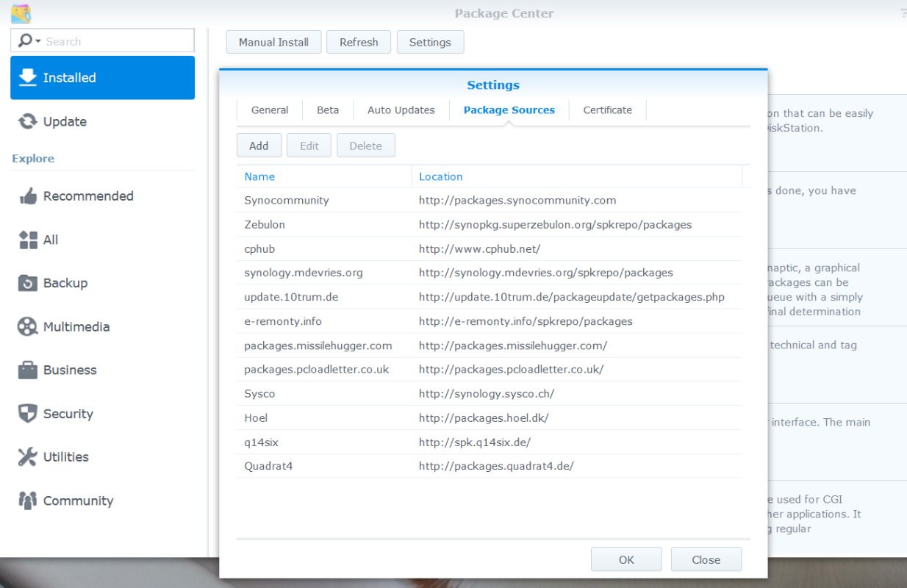
Task: Click the http://packages.quadrat4.de/ location
Action: 496,466
